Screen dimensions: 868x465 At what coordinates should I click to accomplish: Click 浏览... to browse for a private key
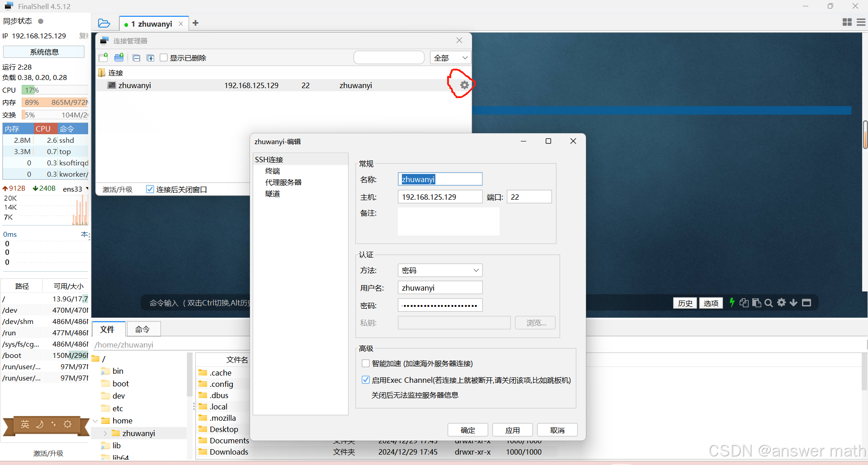[535, 322]
